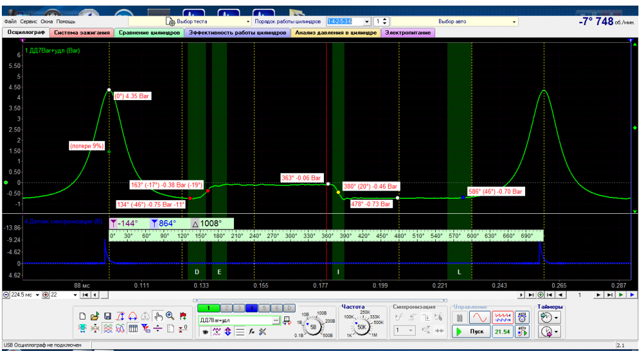Toggle the grid table view icon
Image resolution: width=644 pixels, height=351 pixels.
point(133,328)
